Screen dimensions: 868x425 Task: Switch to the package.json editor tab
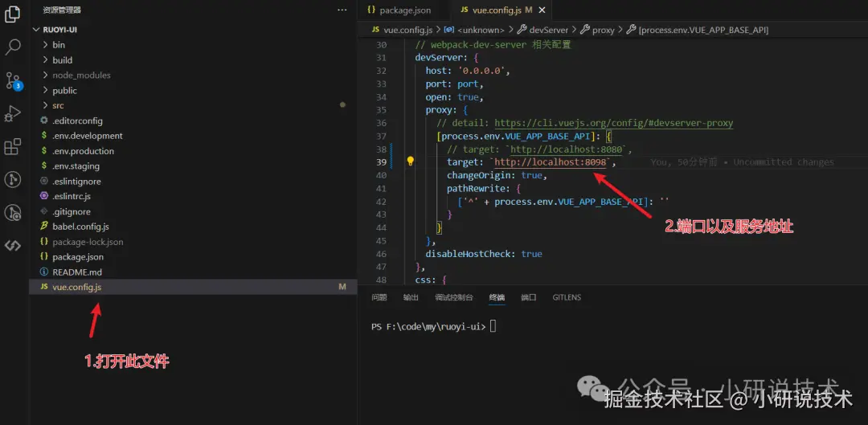pos(399,10)
